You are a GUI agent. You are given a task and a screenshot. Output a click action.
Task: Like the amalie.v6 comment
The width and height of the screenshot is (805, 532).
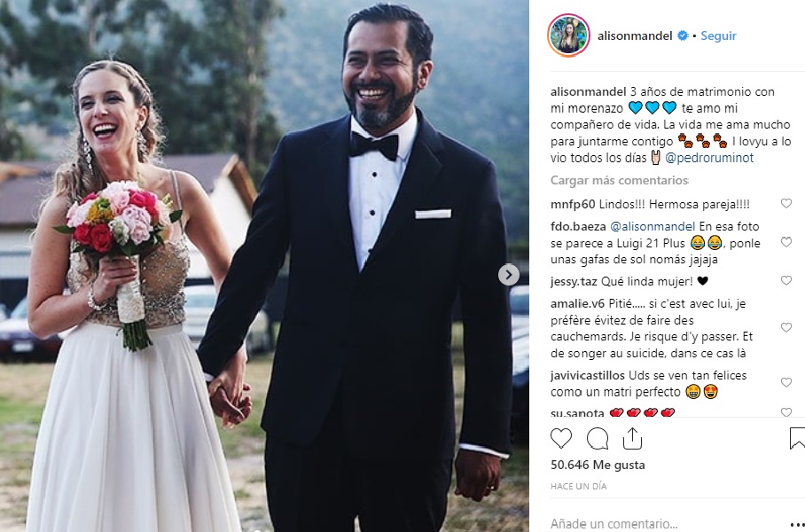tap(786, 327)
